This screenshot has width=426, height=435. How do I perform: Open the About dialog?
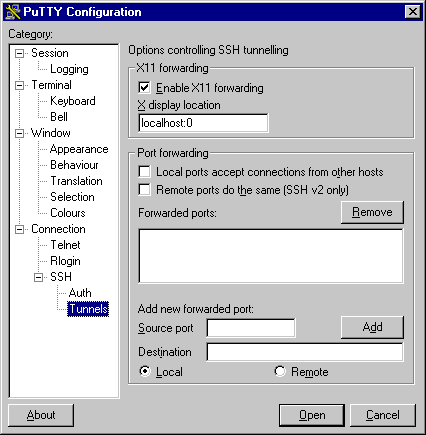pyautogui.click(x=41, y=415)
